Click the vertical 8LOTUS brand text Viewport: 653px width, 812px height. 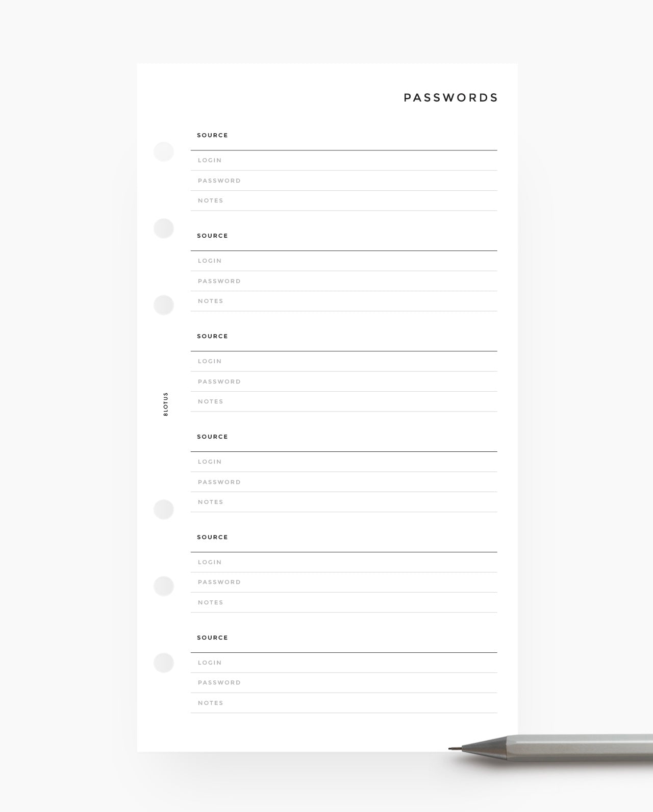(x=165, y=404)
